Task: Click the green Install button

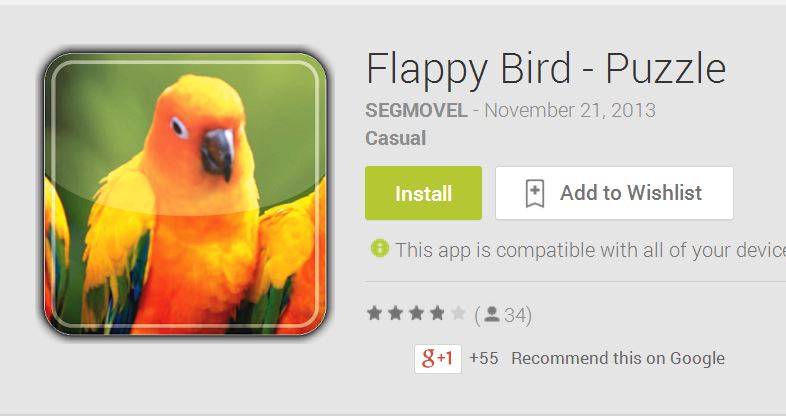Action: pyautogui.click(x=423, y=193)
